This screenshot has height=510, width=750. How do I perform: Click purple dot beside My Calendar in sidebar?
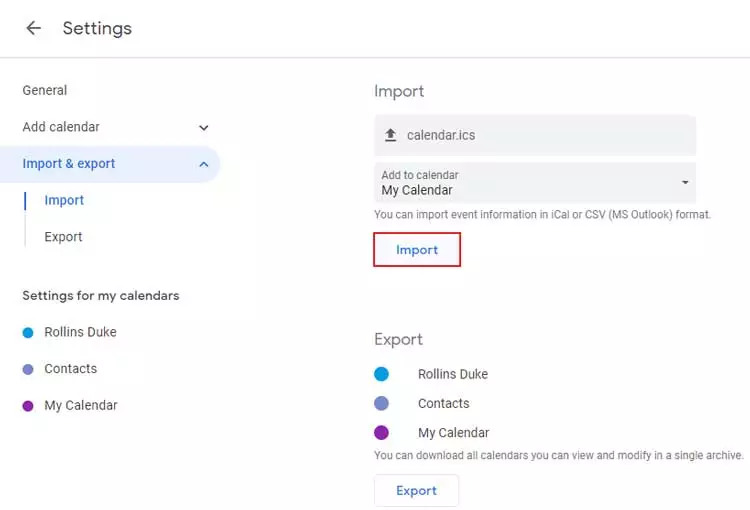[x=28, y=406]
